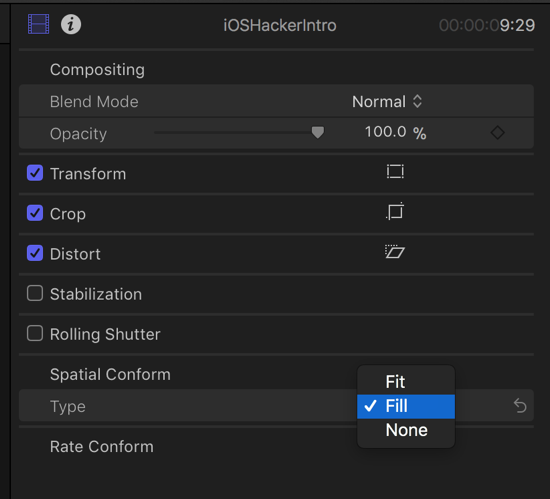Activate the Transform onscreen controls icon

coord(395,172)
